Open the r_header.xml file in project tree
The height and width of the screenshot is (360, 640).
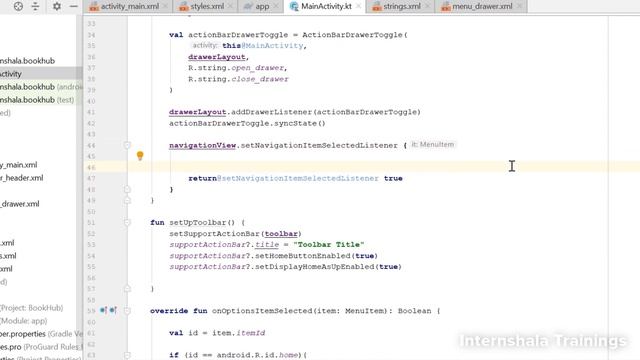22,178
